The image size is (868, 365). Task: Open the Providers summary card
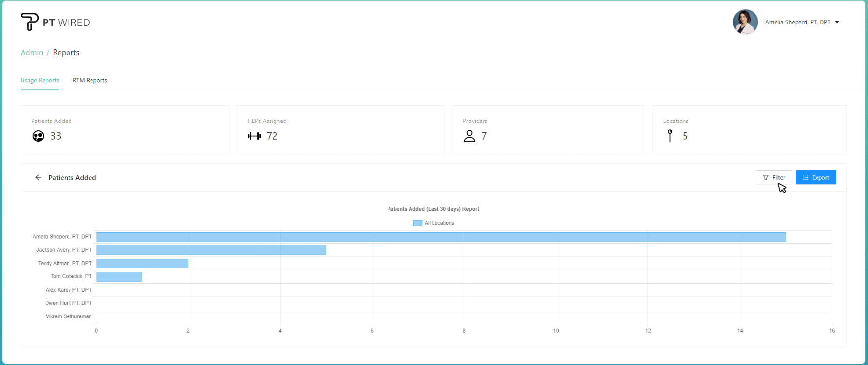[x=548, y=130]
